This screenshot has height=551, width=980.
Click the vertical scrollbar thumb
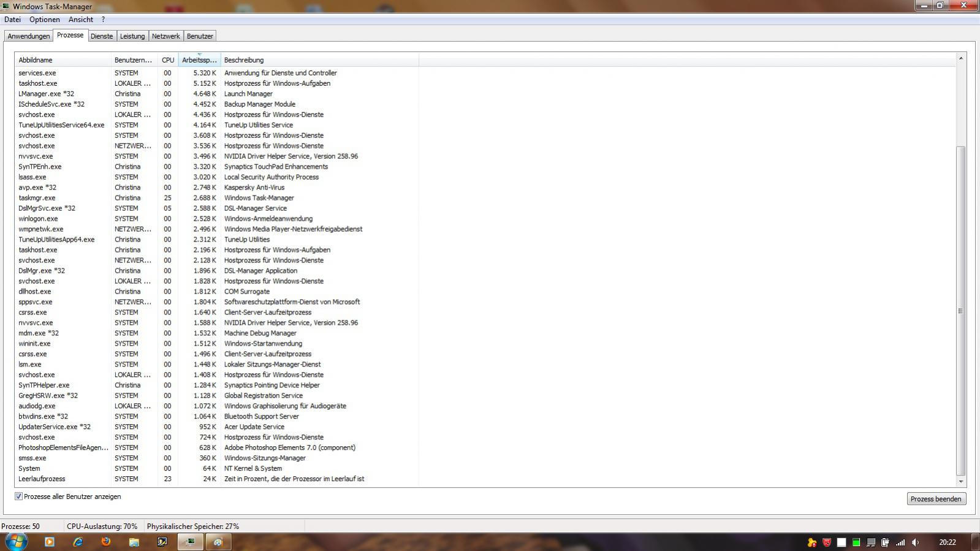(x=960, y=311)
